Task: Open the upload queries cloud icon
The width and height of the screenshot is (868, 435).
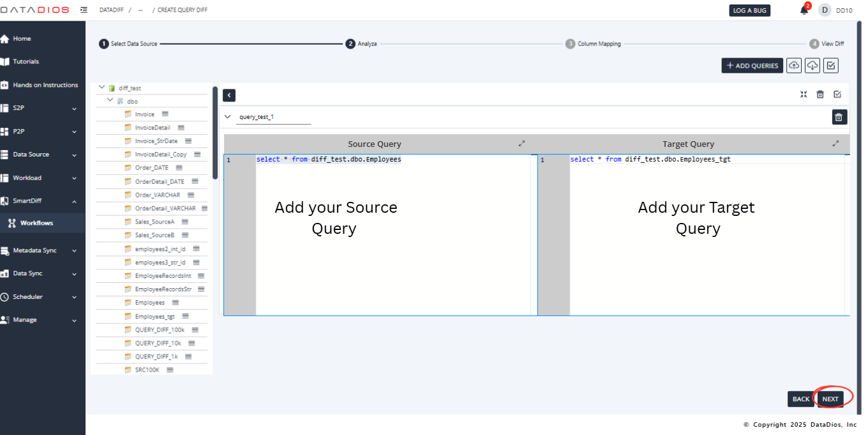Action: 793,65
